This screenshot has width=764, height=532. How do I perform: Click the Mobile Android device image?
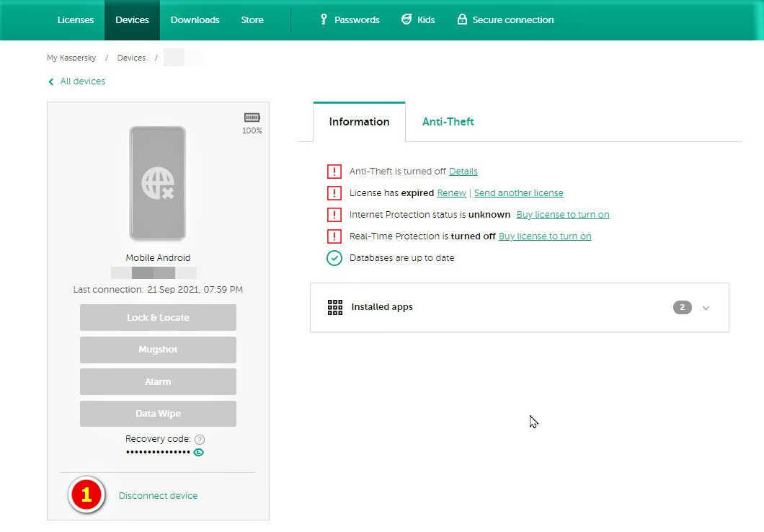tap(157, 183)
